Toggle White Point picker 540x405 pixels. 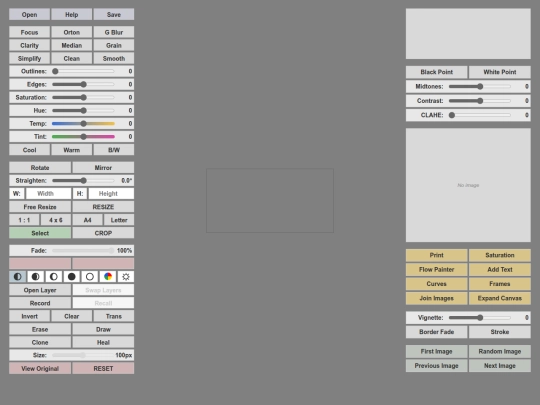(500, 72)
